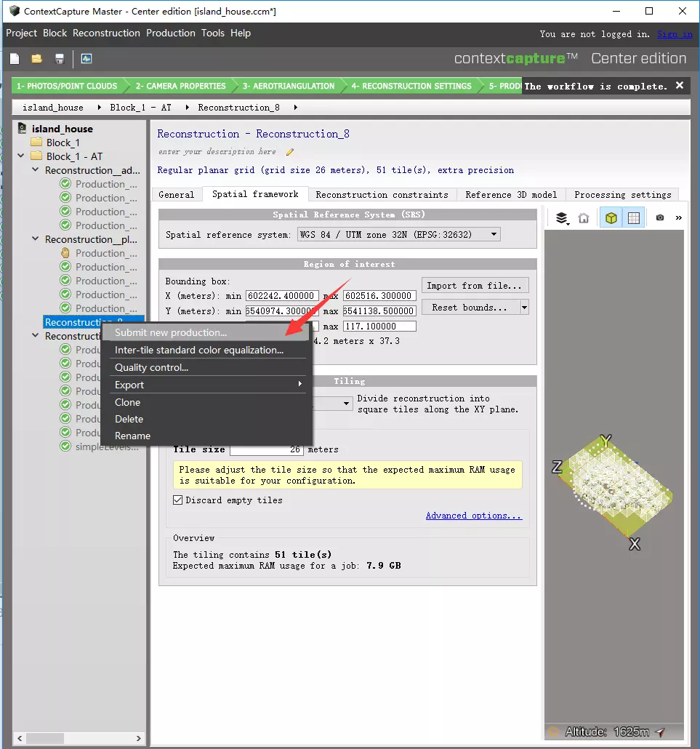Click the Tile size input field

[267, 449]
